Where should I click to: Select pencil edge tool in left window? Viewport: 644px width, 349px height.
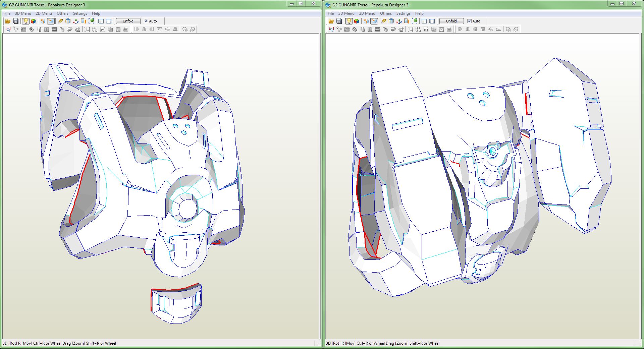pos(60,21)
